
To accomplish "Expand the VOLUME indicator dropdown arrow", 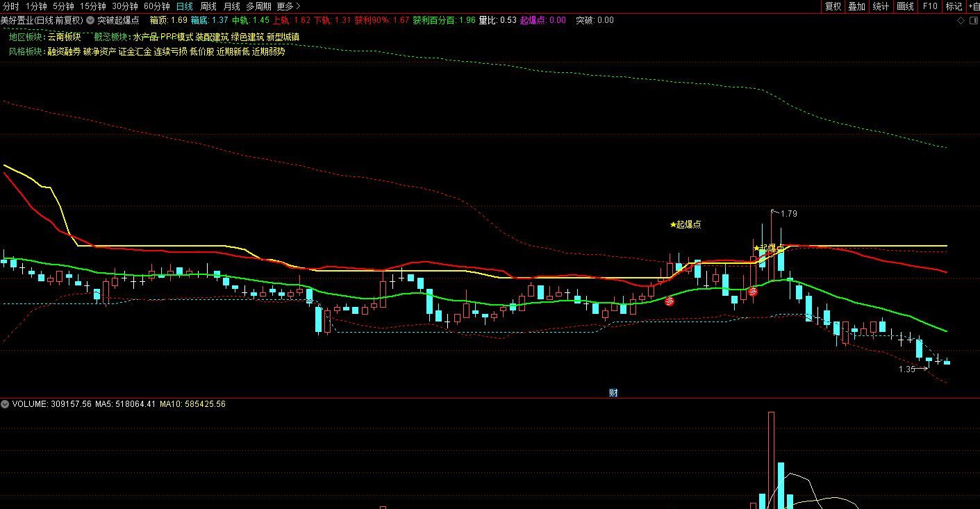I will (x=6, y=403).
